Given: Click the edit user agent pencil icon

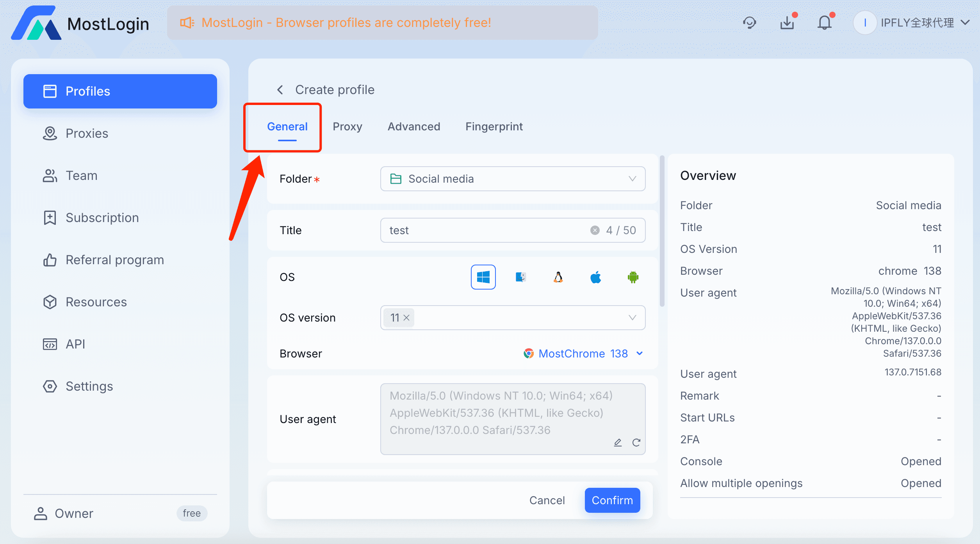Looking at the screenshot, I should [618, 443].
